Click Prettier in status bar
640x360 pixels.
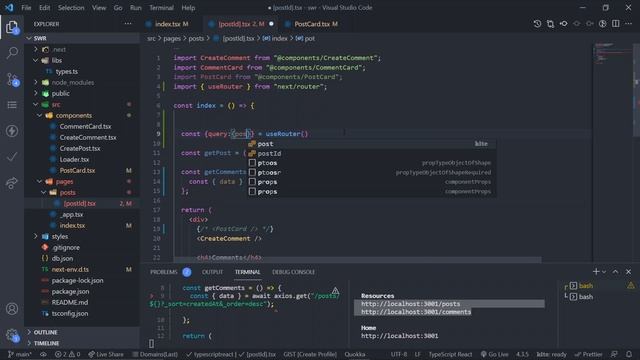(x=588, y=354)
